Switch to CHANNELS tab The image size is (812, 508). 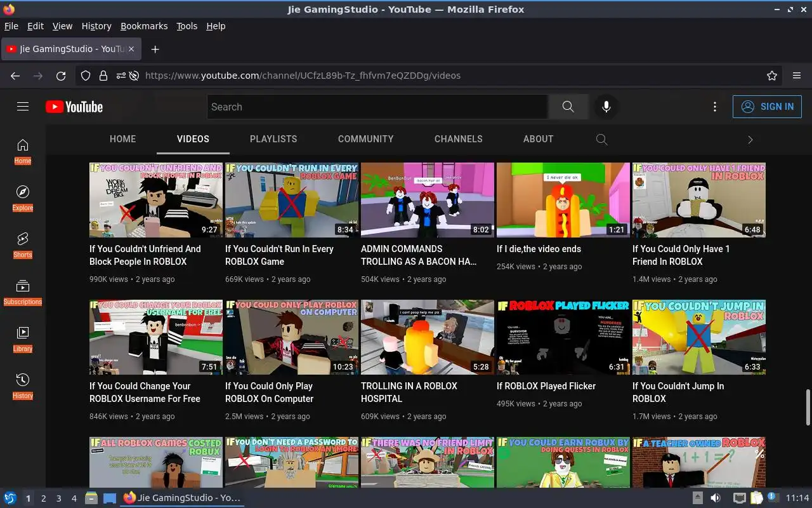tap(459, 139)
